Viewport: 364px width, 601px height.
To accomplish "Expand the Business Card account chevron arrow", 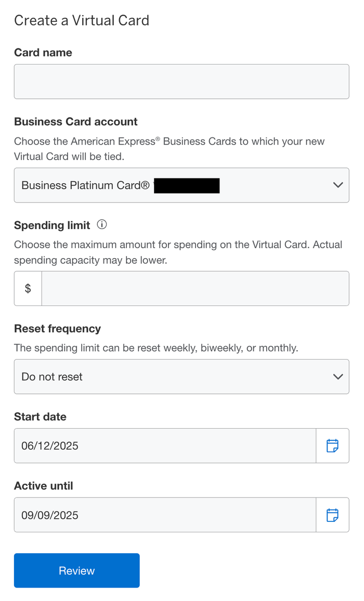I will [x=338, y=185].
